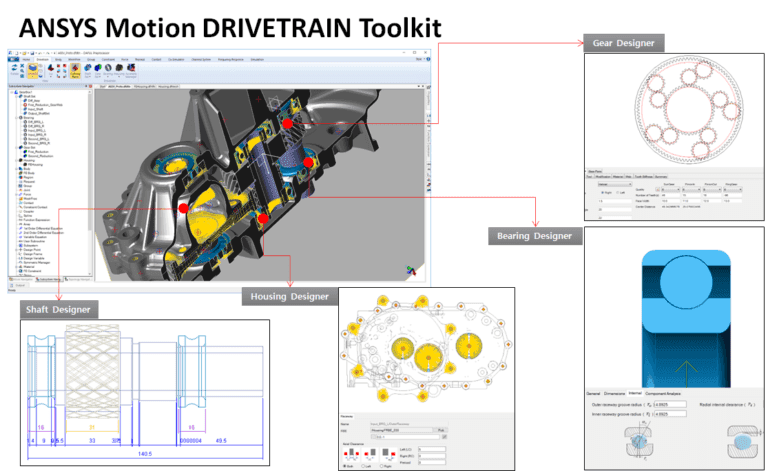
Task: Open the Gear Set ribbon tool
Action: click(x=98, y=71)
